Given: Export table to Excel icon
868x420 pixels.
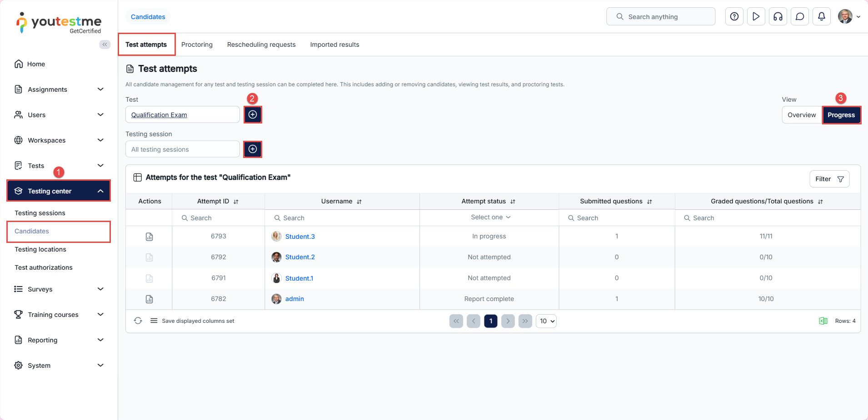Looking at the screenshot, I should tap(823, 321).
